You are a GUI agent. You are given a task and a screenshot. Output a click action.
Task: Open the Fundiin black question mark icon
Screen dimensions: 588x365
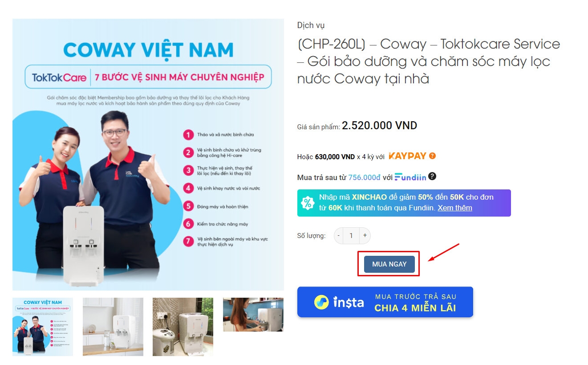(432, 176)
